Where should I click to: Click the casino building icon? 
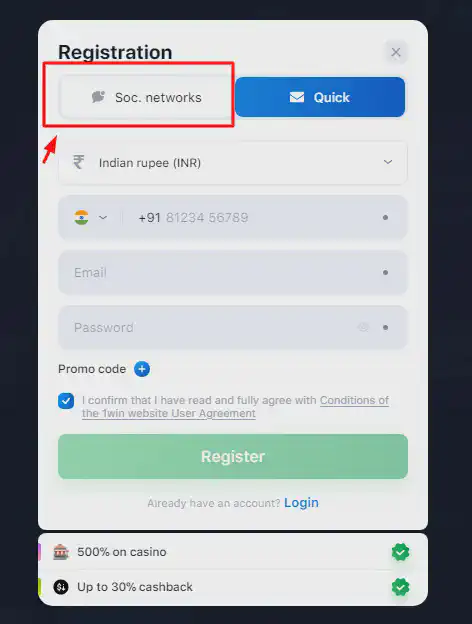[61, 552]
